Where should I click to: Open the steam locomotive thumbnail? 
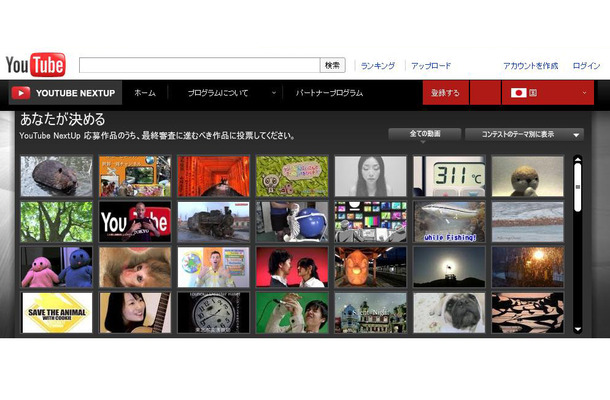coord(214,222)
